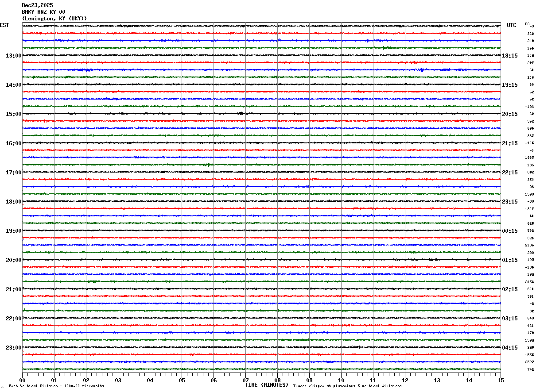This screenshot has width=536, height=392.
Task: Click the Dec23,2025 date label
Action: [x=37, y=5]
